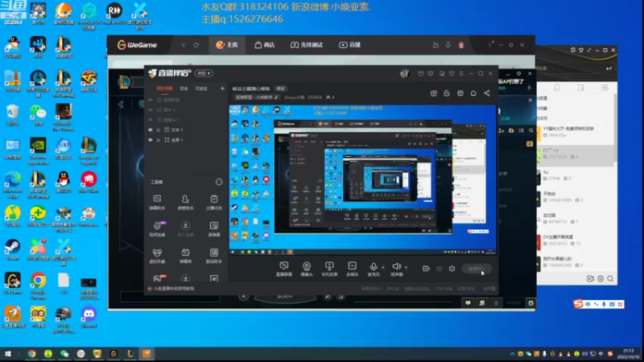
Task: Click the microphone icon in bottom toolbar
Action: click(374, 267)
